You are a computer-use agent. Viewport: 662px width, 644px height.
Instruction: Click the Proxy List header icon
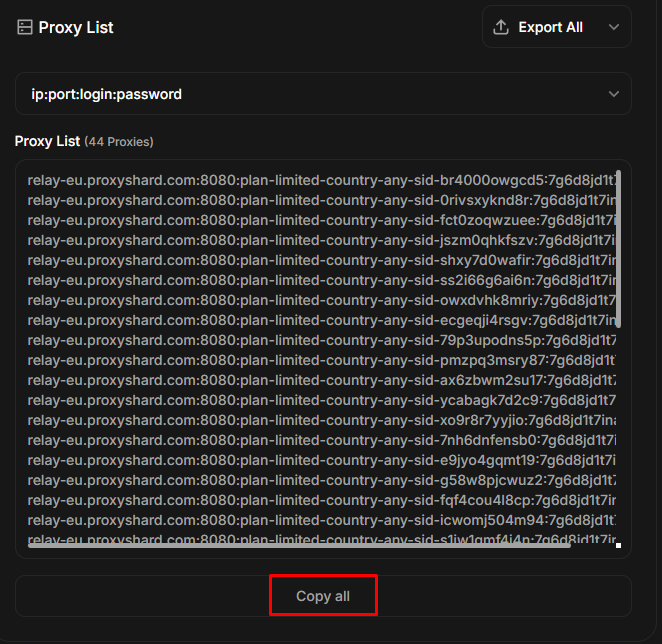click(x=25, y=28)
